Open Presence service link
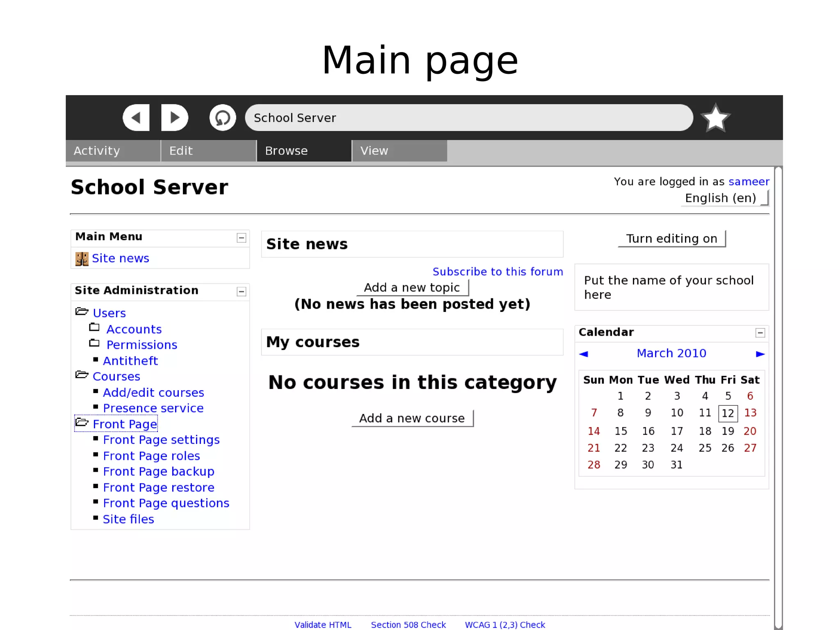Viewport: 840px width, 630px height. (x=153, y=408)
